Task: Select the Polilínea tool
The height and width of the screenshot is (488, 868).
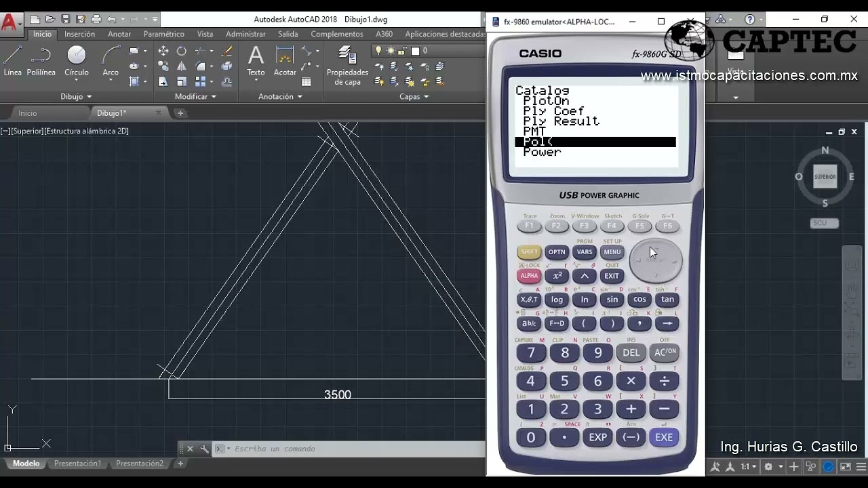Action: pyautogui.click(x=41, y=61)
